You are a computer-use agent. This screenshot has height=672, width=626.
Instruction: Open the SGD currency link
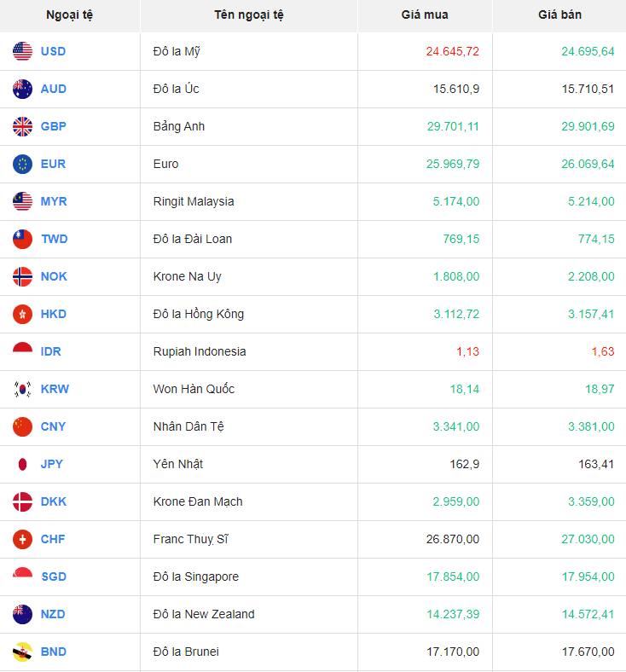(x=53, y=576)
